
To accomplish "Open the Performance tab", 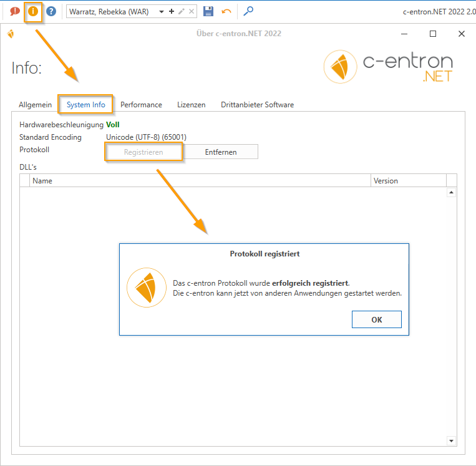I will 141,105.
